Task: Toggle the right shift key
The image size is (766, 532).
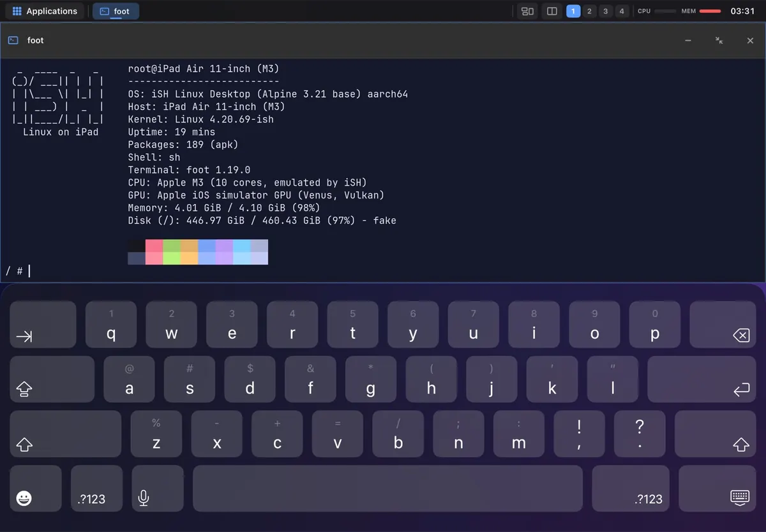Action: point(716,434)
